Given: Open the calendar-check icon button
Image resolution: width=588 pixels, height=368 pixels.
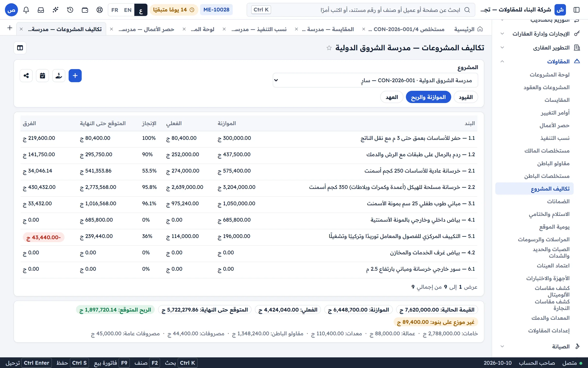Looking at the screenshot, I should 42,76.
